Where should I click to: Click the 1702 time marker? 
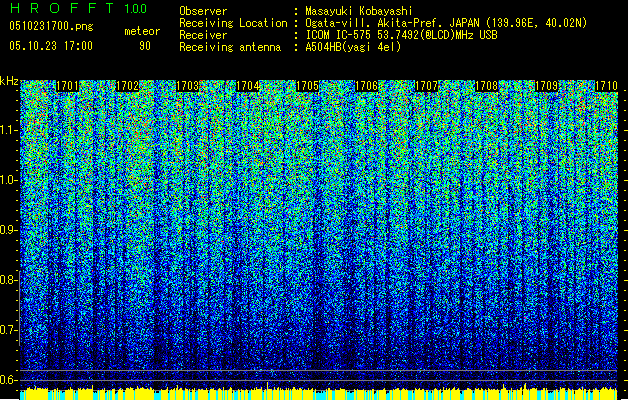pos(127,86)
